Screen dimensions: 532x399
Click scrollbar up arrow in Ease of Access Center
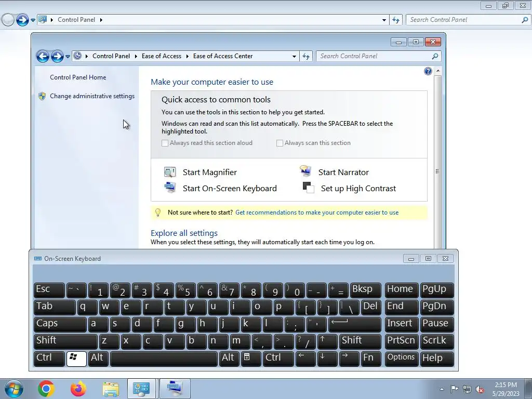pyautogui.click(x=437, y=71)
